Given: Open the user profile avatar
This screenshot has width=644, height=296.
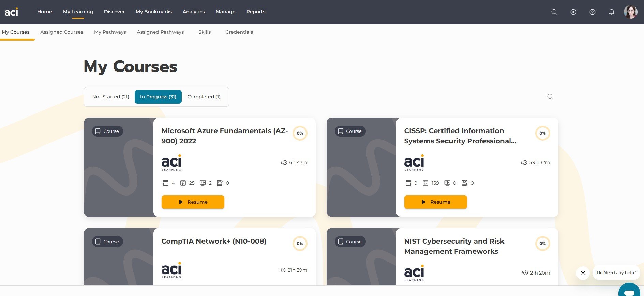Looking at the screenshot, I should (x=630, y=12).
